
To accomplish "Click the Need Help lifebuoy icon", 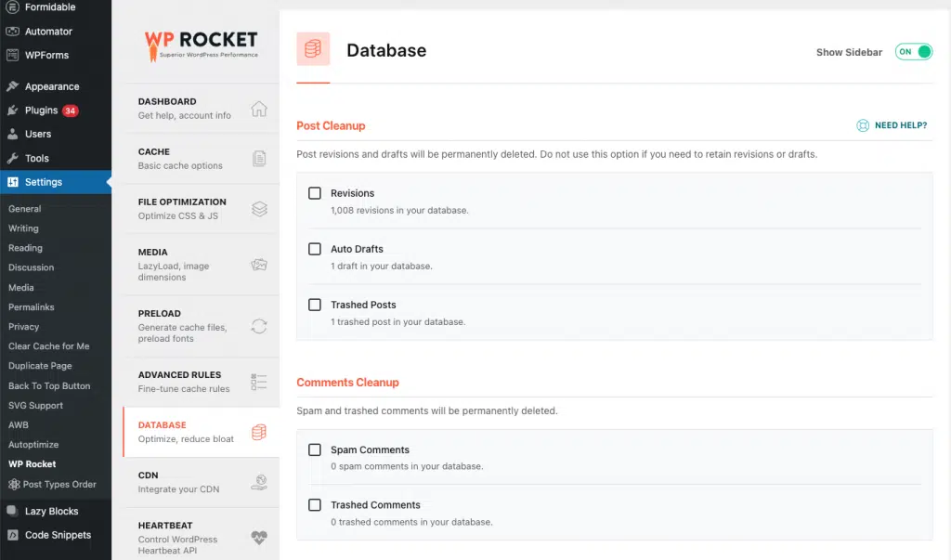I will pos(863,125).
